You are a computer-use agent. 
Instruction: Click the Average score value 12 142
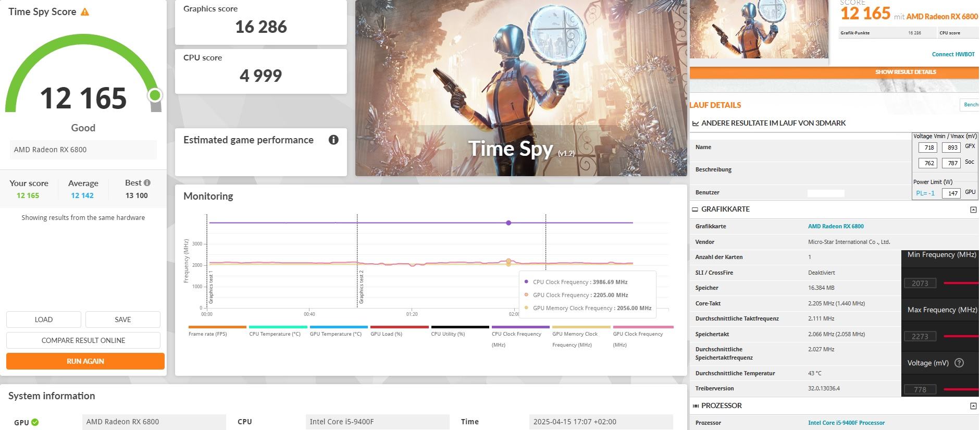pos(82,195)
